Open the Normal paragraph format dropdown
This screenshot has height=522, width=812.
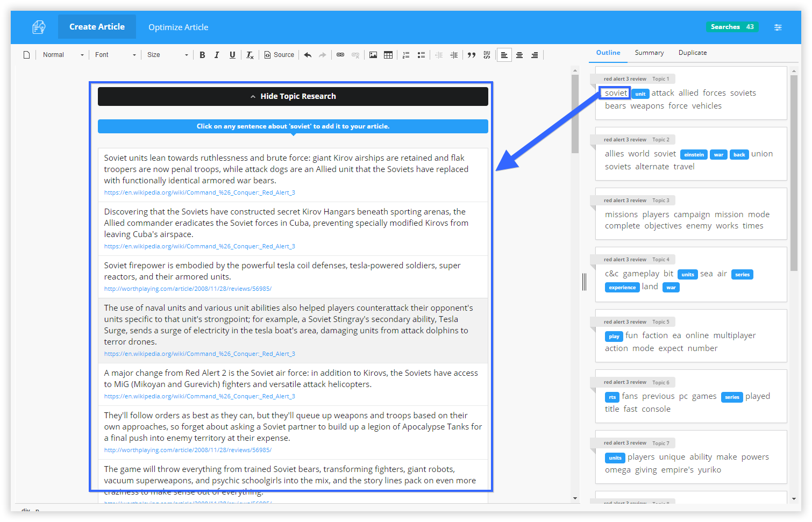click(x=63, y=55)
